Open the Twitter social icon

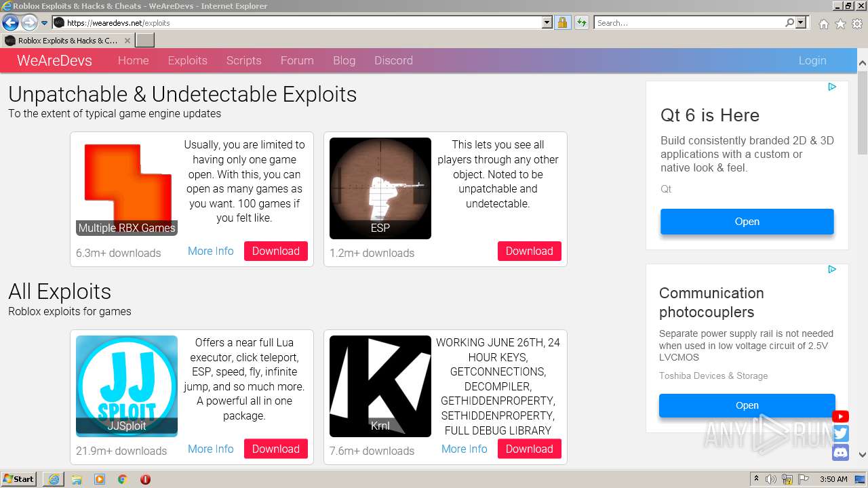(841, 434)
